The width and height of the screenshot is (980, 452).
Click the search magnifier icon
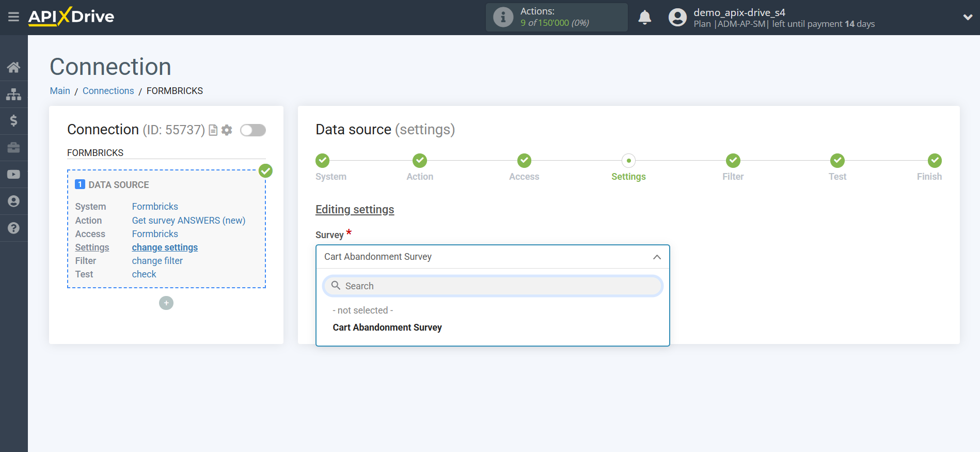click(x=336, y=286)
